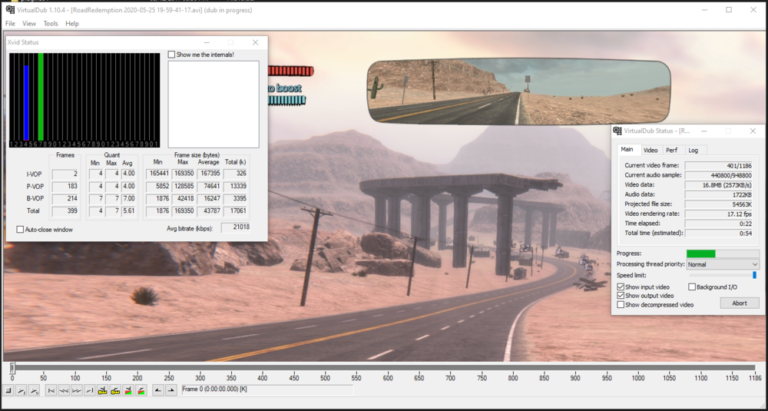Image resolution: width=768 pixels, height=411 pixels.
Task: Click the timeline position handle at frame 0
Action: coord(12,367)
